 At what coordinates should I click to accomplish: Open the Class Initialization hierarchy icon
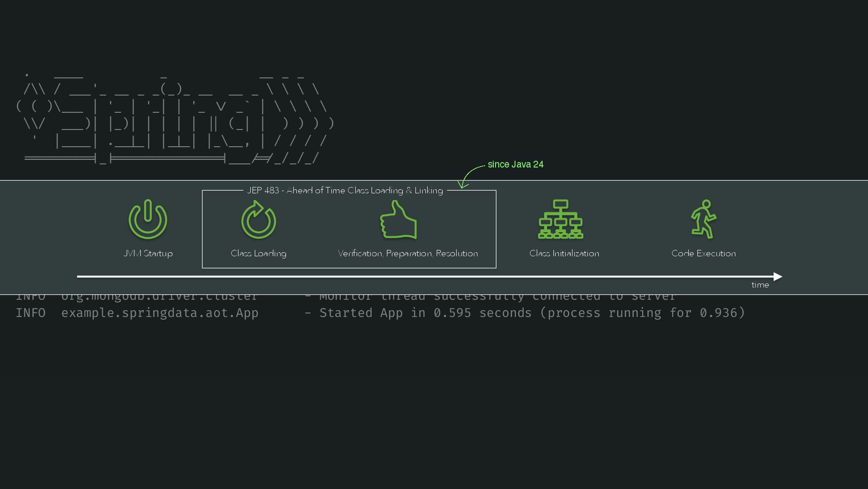(561, 219)
